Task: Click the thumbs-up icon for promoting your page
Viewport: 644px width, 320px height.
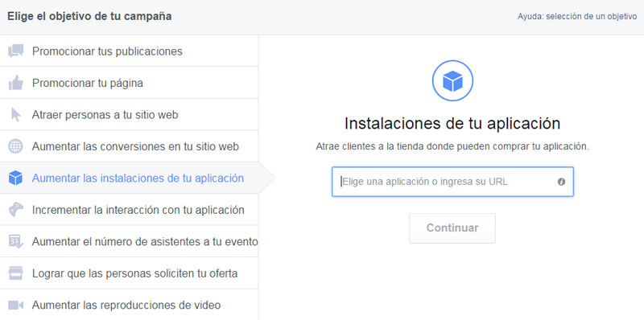Action: click(15, 84)
